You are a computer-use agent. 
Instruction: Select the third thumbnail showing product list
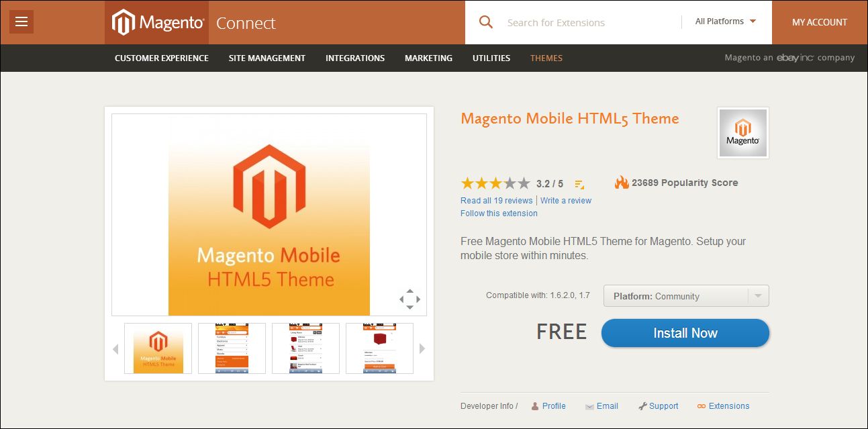point(305,348)
